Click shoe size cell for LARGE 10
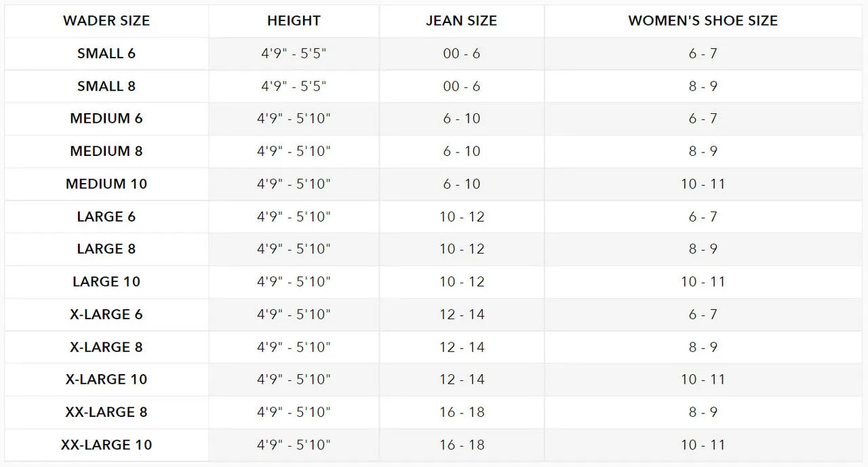This screenshot has height=467, width=868. tap(703, 281)
